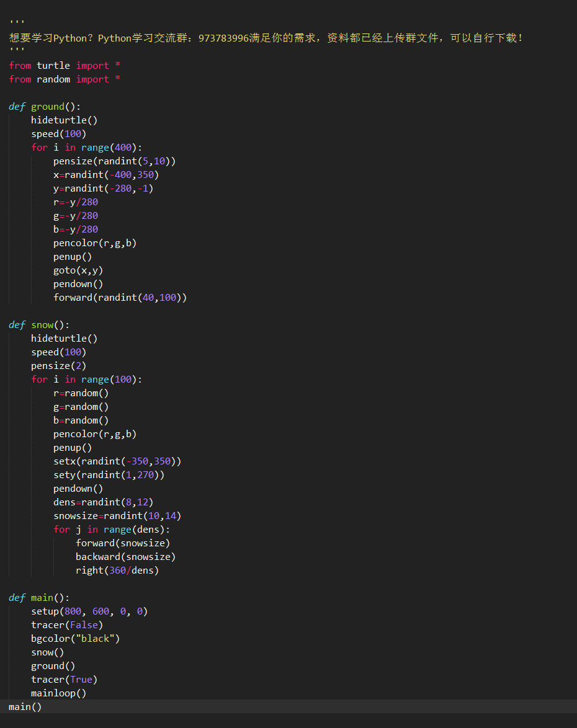Click the line "right(360/dens)"
Viewport: 577px width, 728px height.
tap(117, 570)
